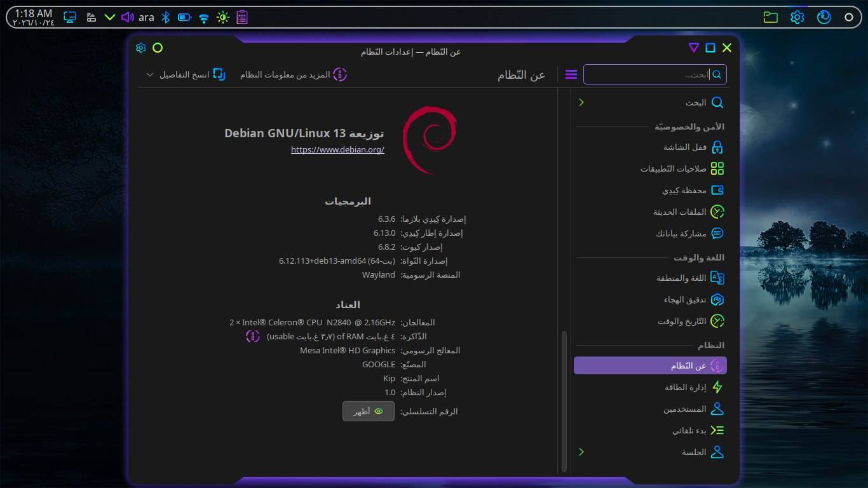Screen dimensions: 868x488
Task: Open the battery tray icon
Action: point(184,17)
